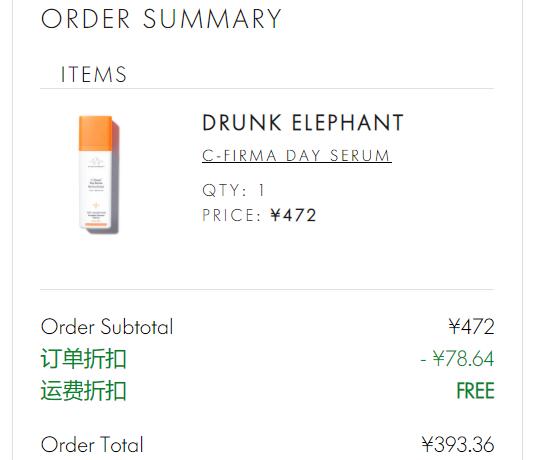Click the item PRICE: ¥472 text

click(x=259, y=215)
